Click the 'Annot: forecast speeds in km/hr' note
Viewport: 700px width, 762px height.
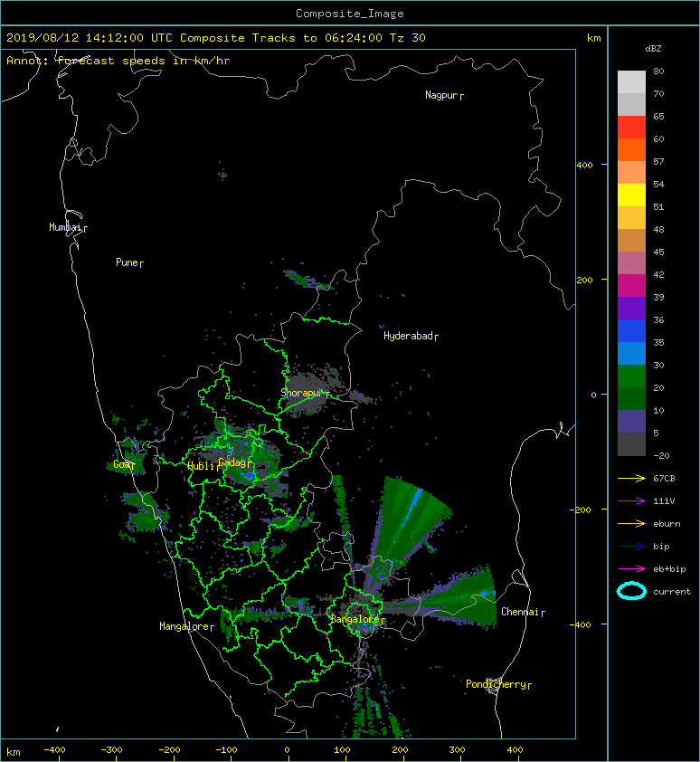point(118,61)
